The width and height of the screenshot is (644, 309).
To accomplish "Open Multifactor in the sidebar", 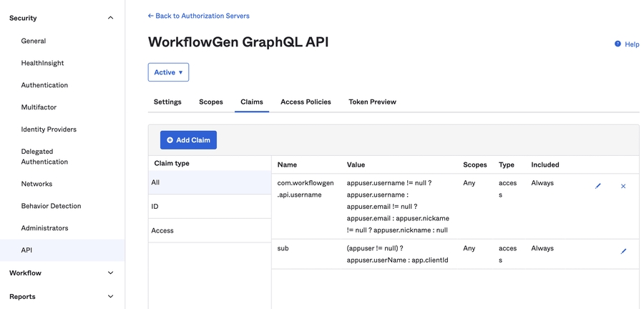I will [39, 107].
